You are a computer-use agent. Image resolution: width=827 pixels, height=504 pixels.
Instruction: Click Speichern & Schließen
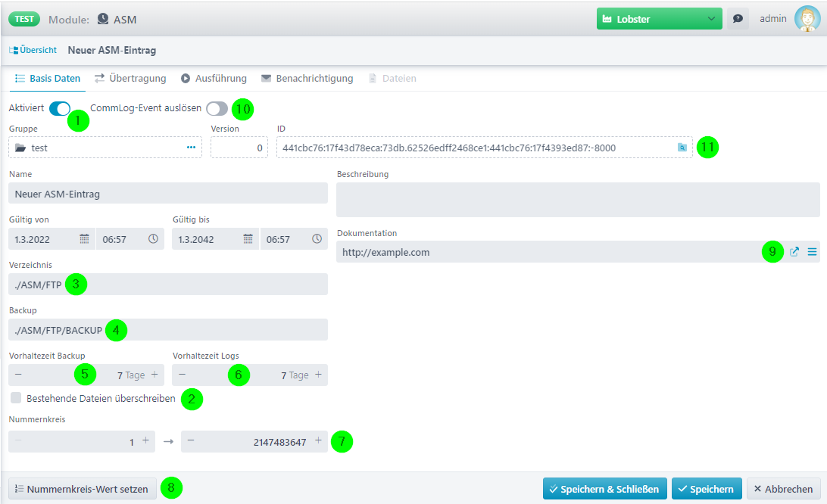[605, 489]
